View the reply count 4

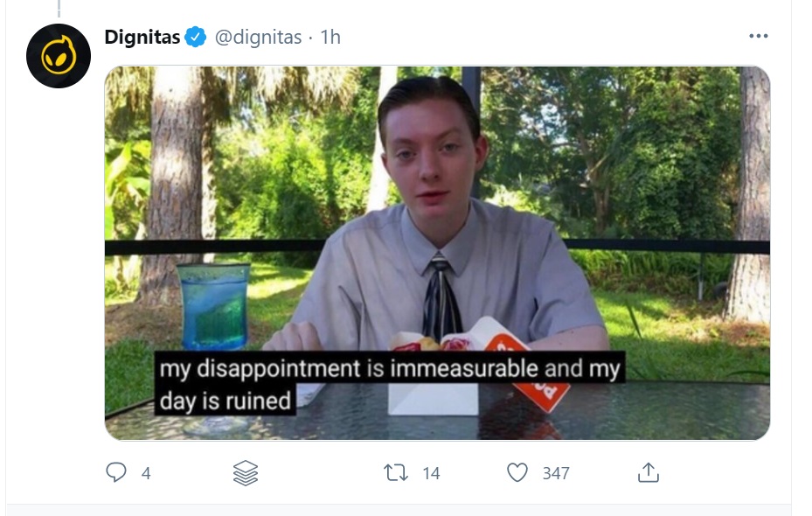pyautogui.click(x=146, y=473)
